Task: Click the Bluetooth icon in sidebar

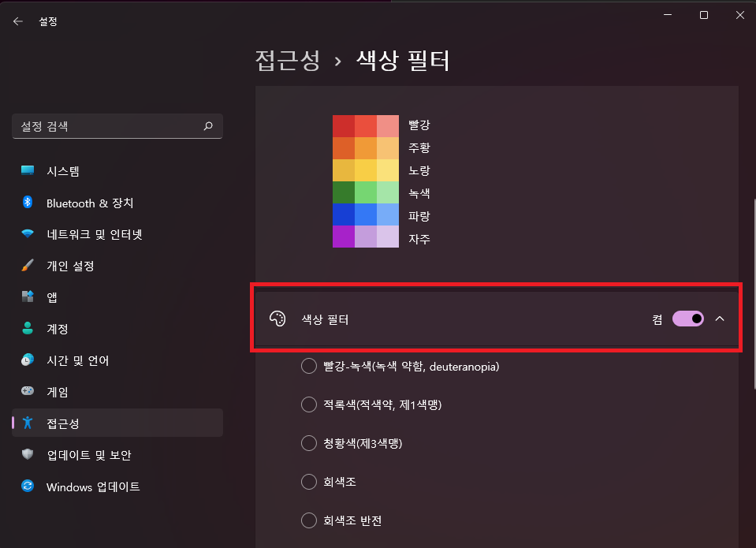Action: (x=28, y=202)
